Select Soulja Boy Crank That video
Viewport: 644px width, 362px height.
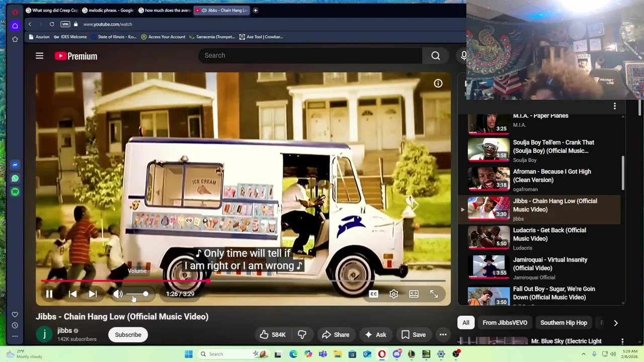tap(540, 150)
